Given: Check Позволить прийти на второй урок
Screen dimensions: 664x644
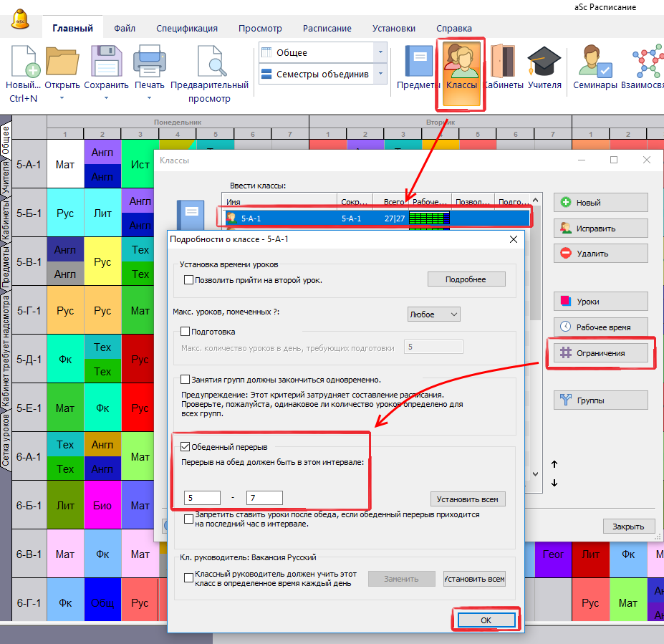Looking at the screenshot, I should [x=189, y=279].
